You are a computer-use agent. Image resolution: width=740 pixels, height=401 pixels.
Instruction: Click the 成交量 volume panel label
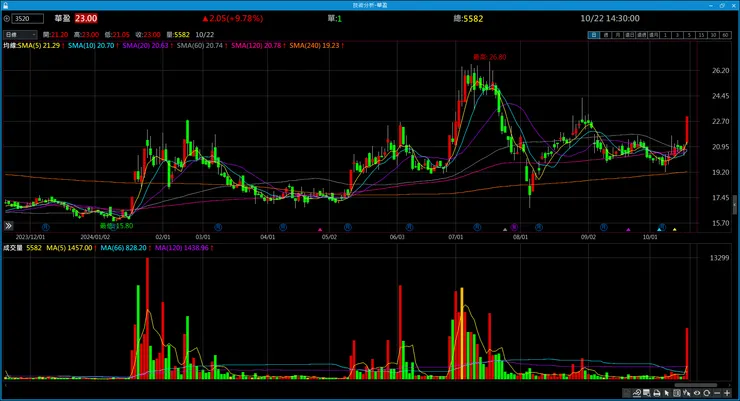[x=13, y=248]
